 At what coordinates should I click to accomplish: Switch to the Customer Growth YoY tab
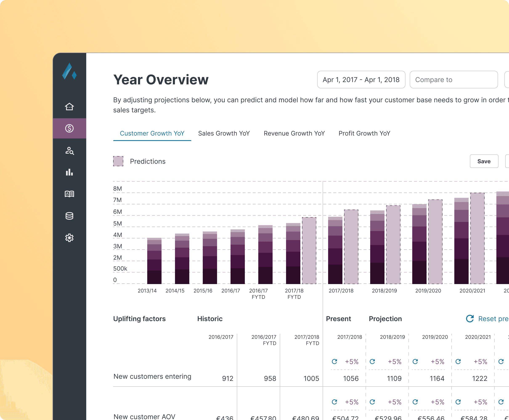152,133
